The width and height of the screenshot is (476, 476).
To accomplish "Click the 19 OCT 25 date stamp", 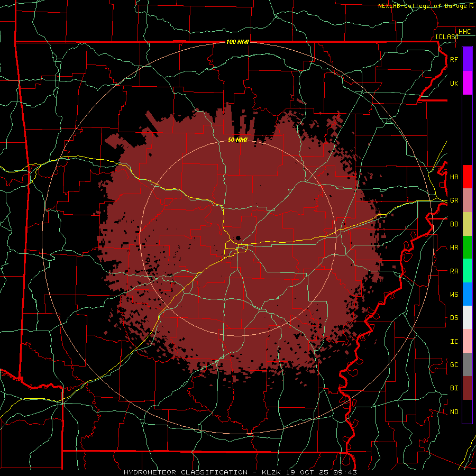I will pos(308,472).
